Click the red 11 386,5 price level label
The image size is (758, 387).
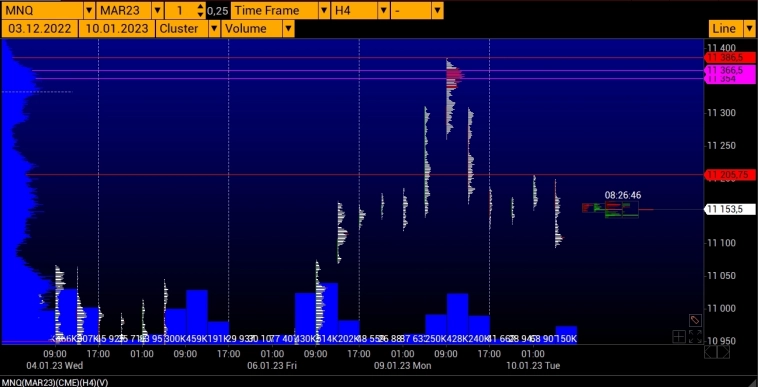pyautogui.click(x=729, y=57)
